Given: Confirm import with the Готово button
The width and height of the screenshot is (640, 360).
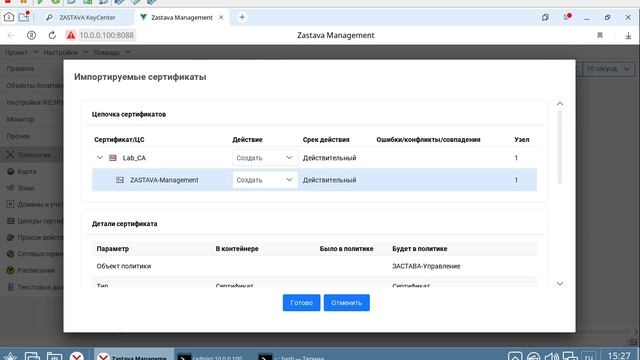Looking at the screenshot, I should (301, 303).
